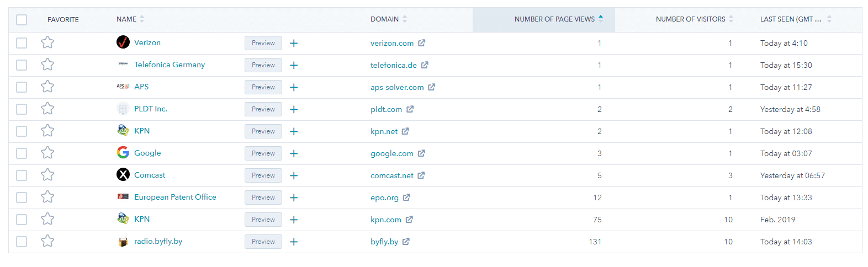Open the European Patent Office record
868x267 pixels.
(x=175, y=197)
